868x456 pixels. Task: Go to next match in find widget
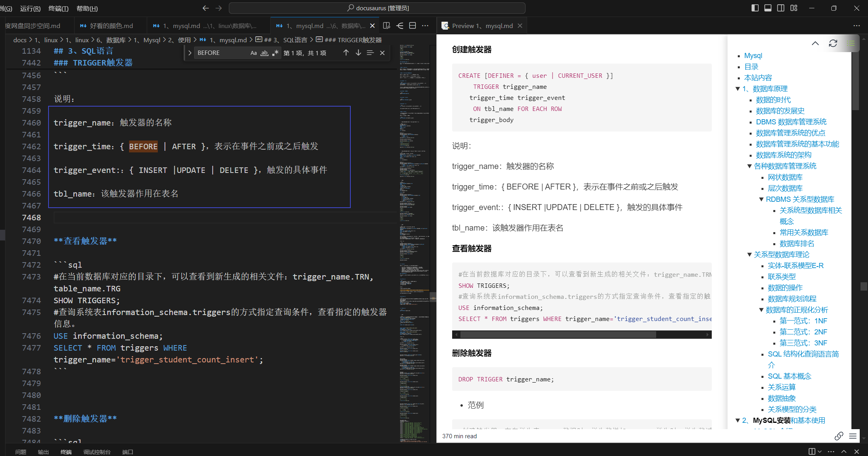coord(358,53)
